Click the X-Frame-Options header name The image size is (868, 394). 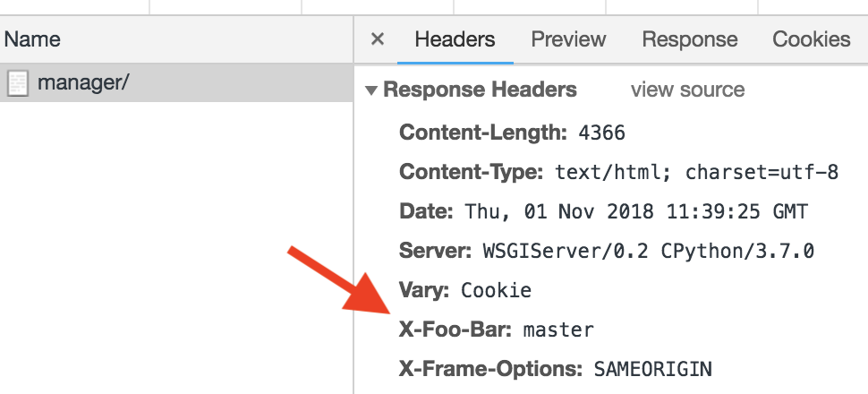491,369
